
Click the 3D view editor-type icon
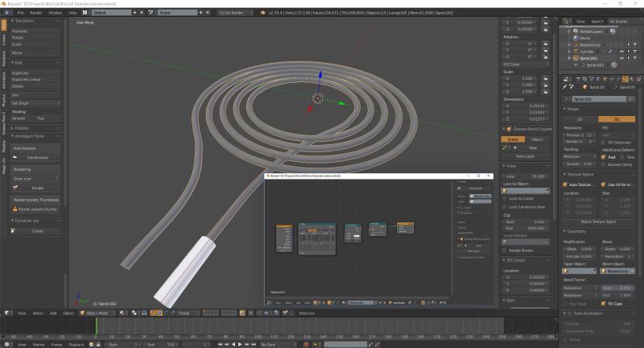[x=7, y=313]
